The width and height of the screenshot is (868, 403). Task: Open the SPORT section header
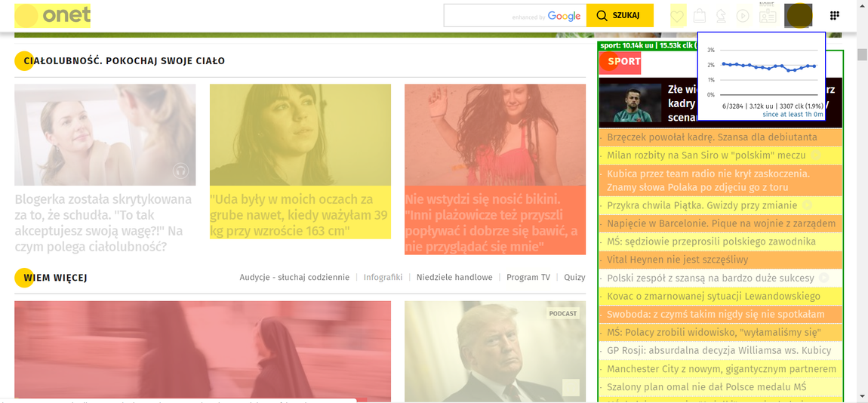point(620,62)
